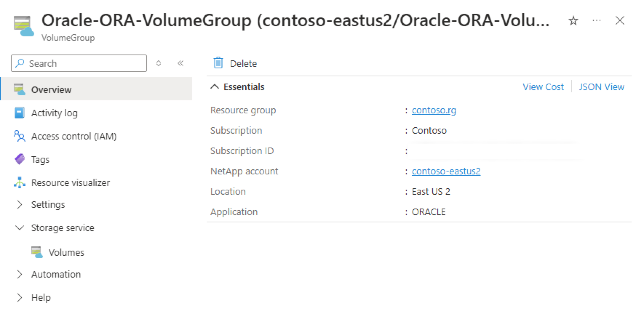Close the VolumeGroup blade
Screen dimensions: 644x319
620,21
